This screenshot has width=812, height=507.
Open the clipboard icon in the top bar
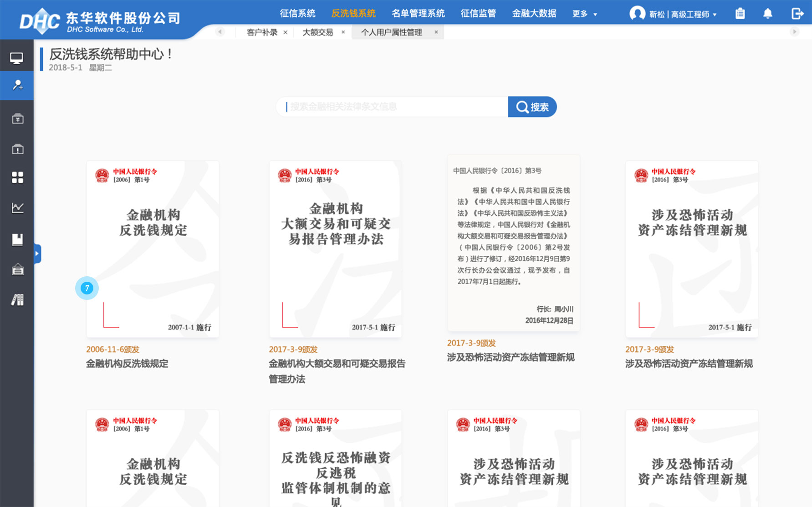pos(740,13)
